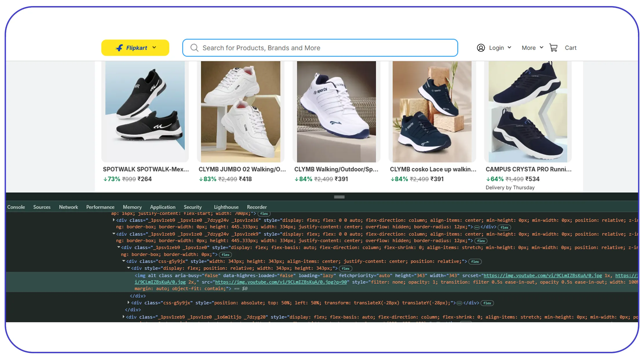644x359 pixels.
Task: Focus the Search for Products input field
Action: [320, 48]
